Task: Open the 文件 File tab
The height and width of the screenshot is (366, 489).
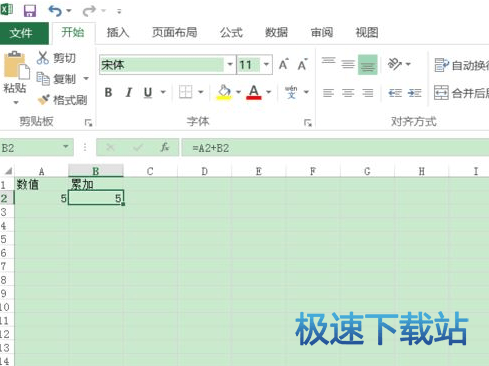Action: tap(24, 33)
